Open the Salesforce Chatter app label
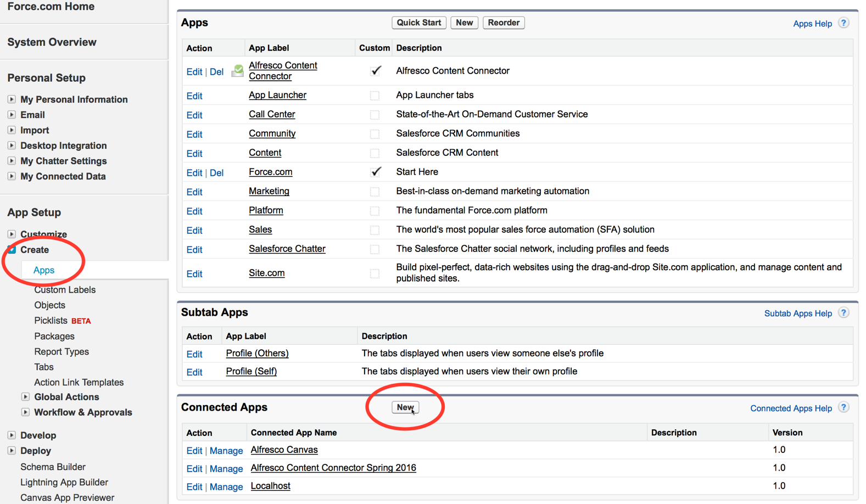866x504 pixels. coord(287,249)
